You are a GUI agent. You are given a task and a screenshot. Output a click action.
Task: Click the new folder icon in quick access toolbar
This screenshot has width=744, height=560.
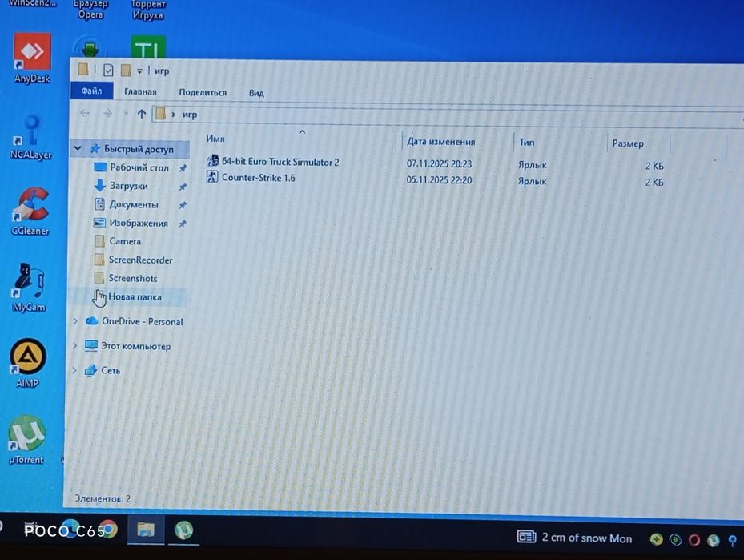click(125, 71)
